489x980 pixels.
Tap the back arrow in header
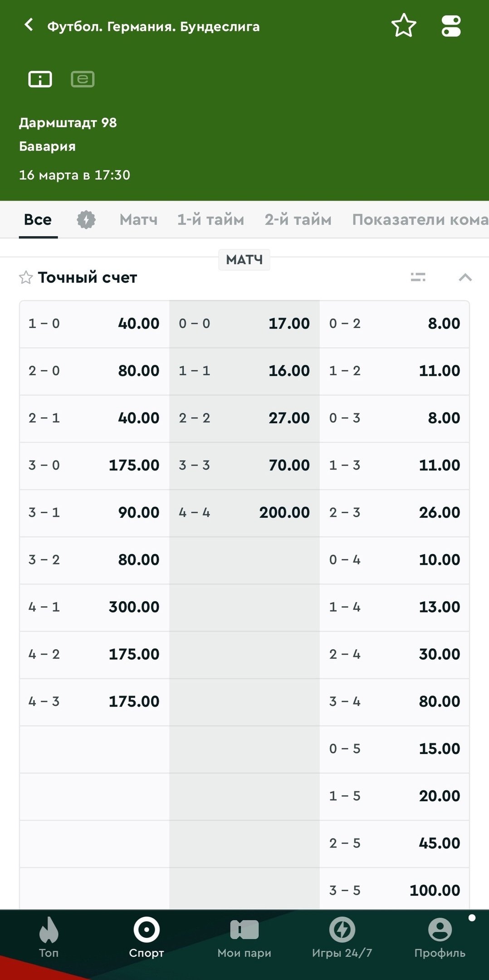pos(29,25)
